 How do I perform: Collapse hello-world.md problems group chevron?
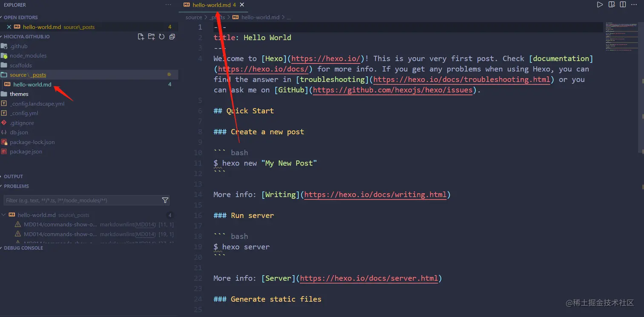point(4,215)
